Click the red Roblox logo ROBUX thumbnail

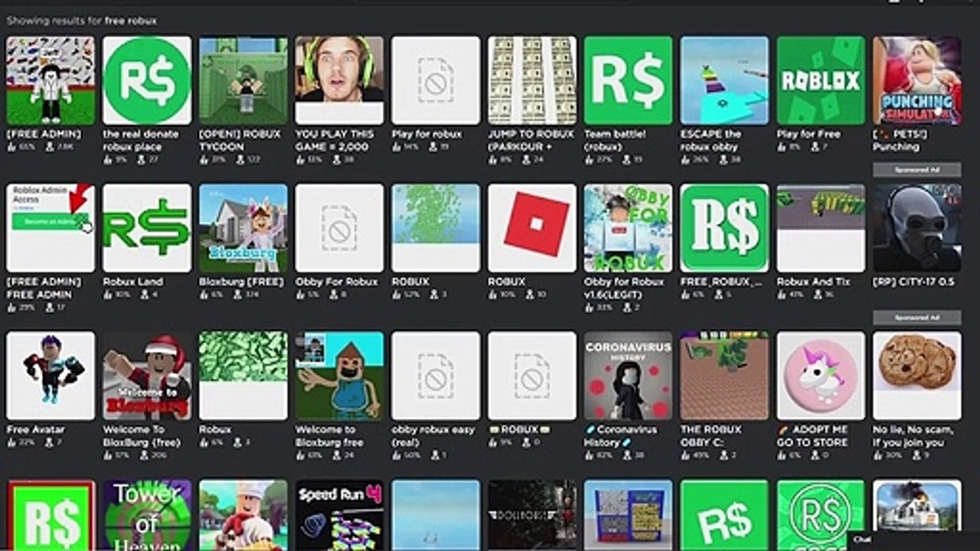click(532, 228)
